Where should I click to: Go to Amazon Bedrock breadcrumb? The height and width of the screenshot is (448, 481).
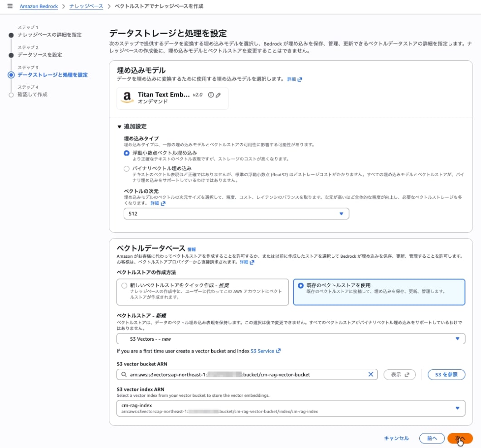[39, 6]
